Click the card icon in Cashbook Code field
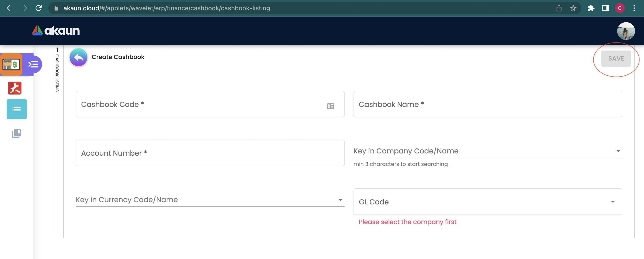This screenshot has width=644, height=259. [330, 106]
